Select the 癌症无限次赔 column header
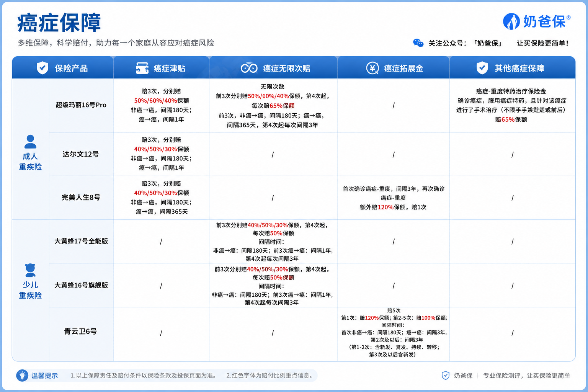The image size is (588, 392). pos(273,68)
